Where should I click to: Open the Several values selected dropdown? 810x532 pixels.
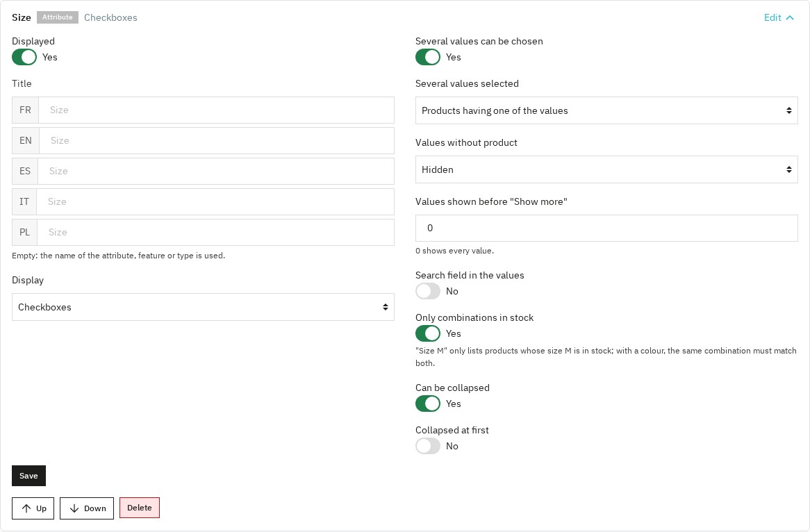[x=606, y=110]
